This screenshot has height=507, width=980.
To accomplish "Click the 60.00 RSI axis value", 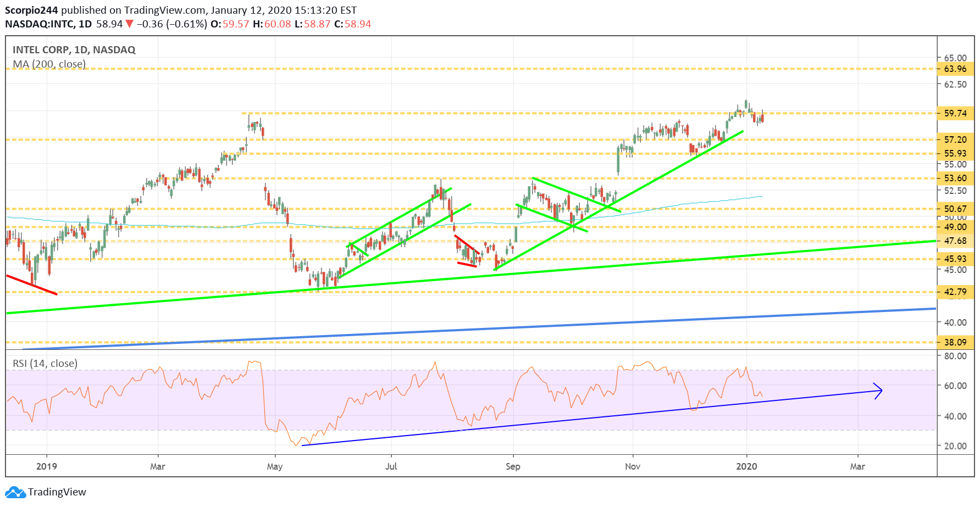I will tap(955, 386).
